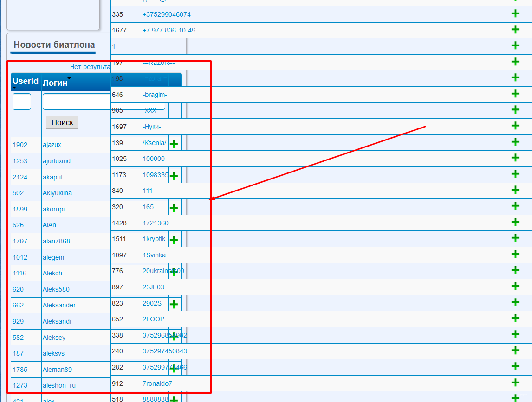The height and width of the screenshot is (402, 532).
Task: Click the green plus for 23JE03
Action: tap(515, 287)
